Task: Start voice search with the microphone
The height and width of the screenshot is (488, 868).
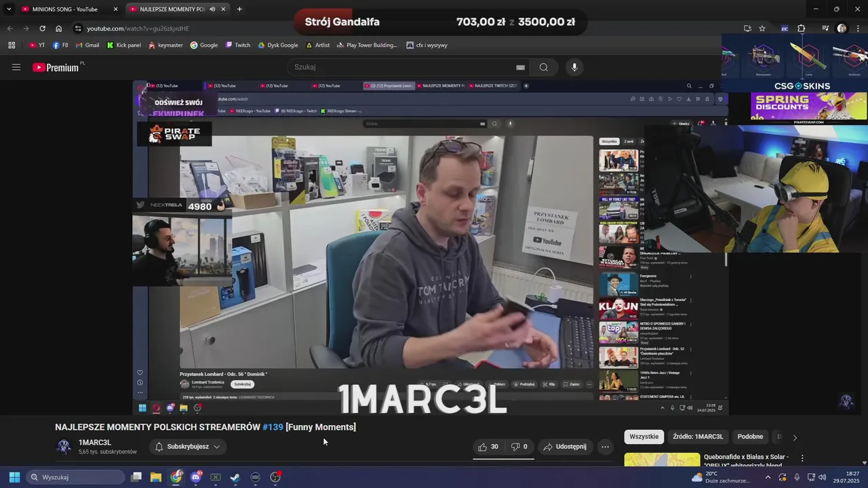Action: [x=574, y=67]
